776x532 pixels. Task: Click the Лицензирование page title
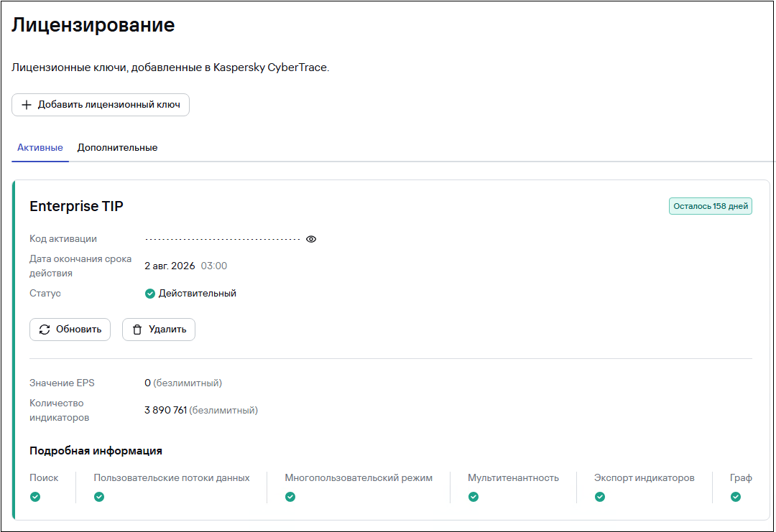(x=93, y=25)
